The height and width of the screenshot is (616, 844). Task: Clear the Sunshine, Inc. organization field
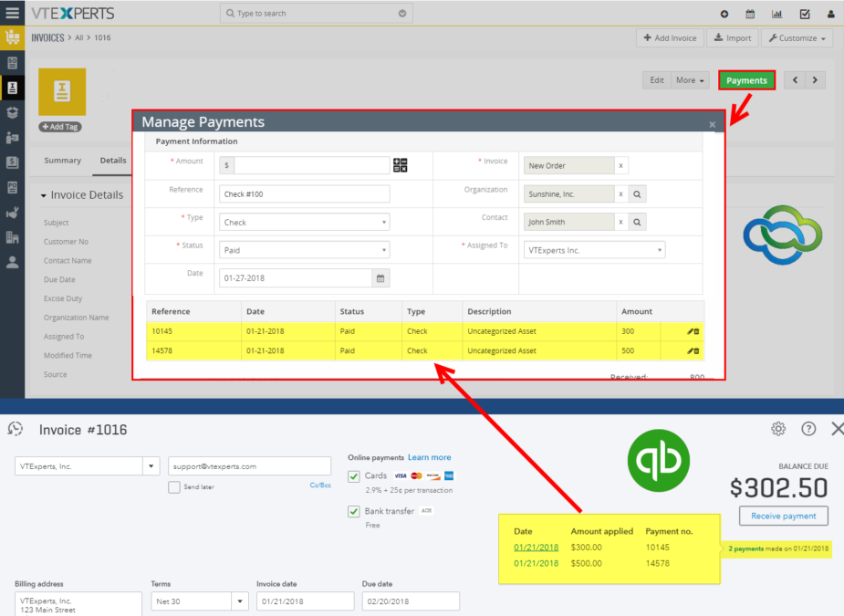point(620,193)
